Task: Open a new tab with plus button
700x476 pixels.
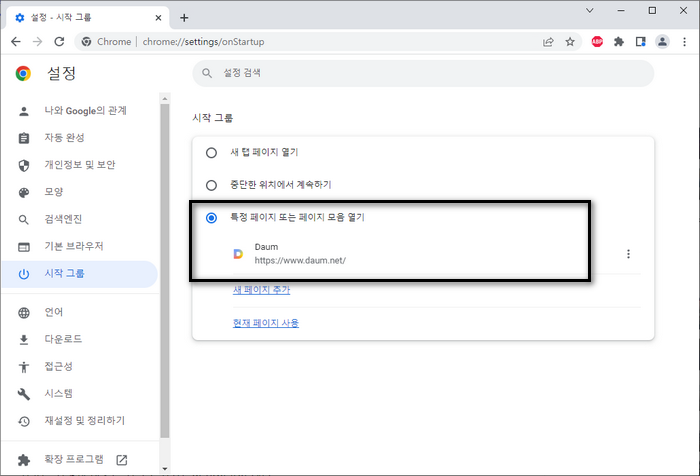Action: (x=184, y=18)
